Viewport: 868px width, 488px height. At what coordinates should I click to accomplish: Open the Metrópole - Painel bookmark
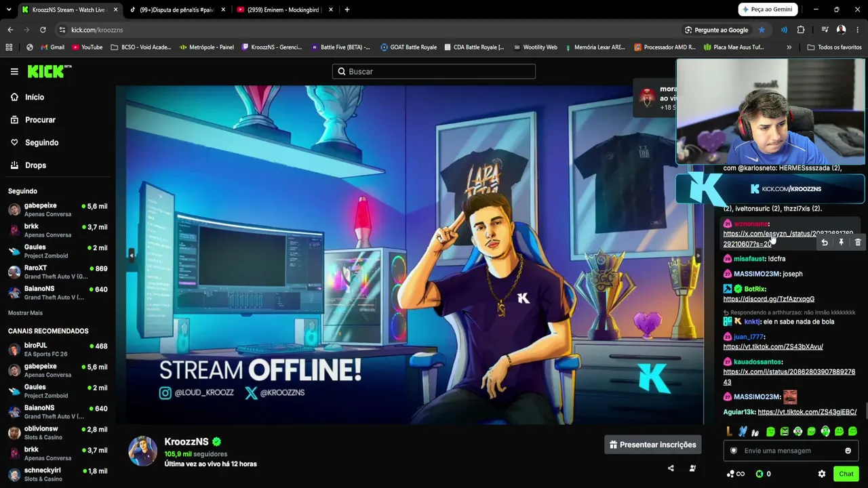click(207, 47)
